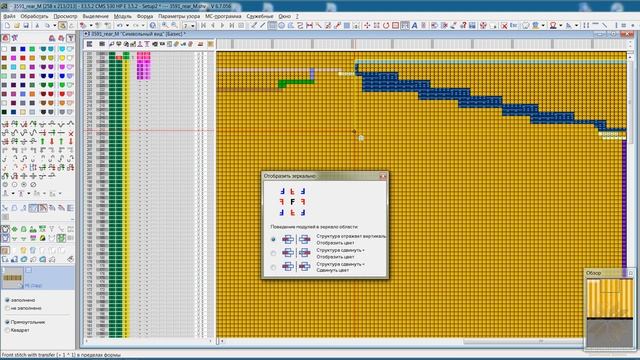This screenshot has width=640, height=360.
Task: Pick the magenta color swatch in the palette
Action: 13,58
